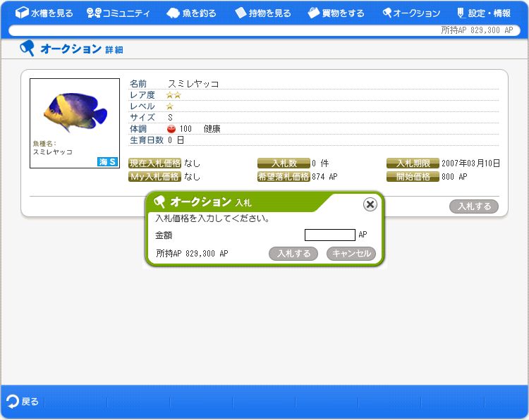Click the 戻る back link

[x=30, y=402]
